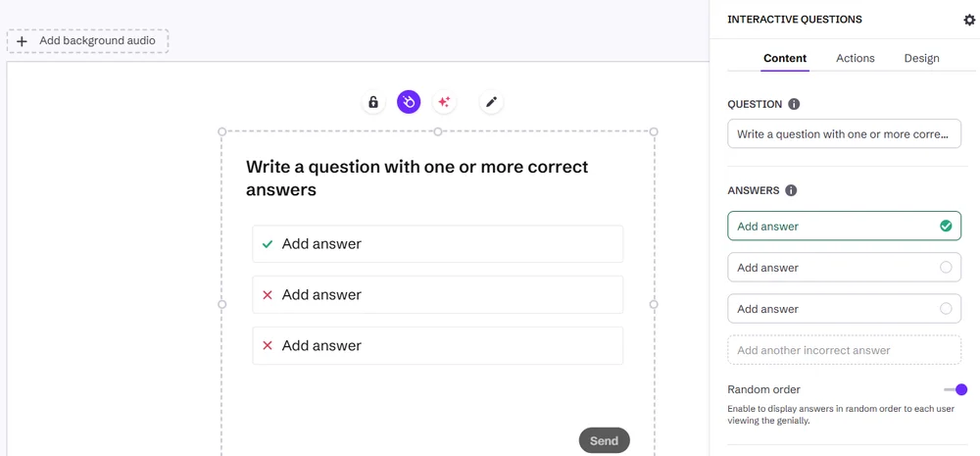Select the purple interactivity icon

[x=409, y=102]
